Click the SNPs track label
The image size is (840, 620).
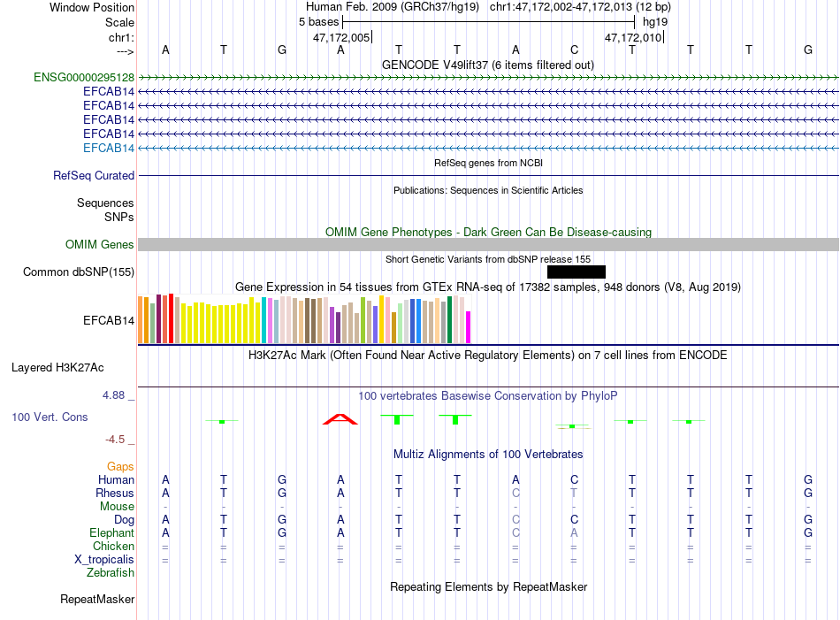(x=119, y=217)
